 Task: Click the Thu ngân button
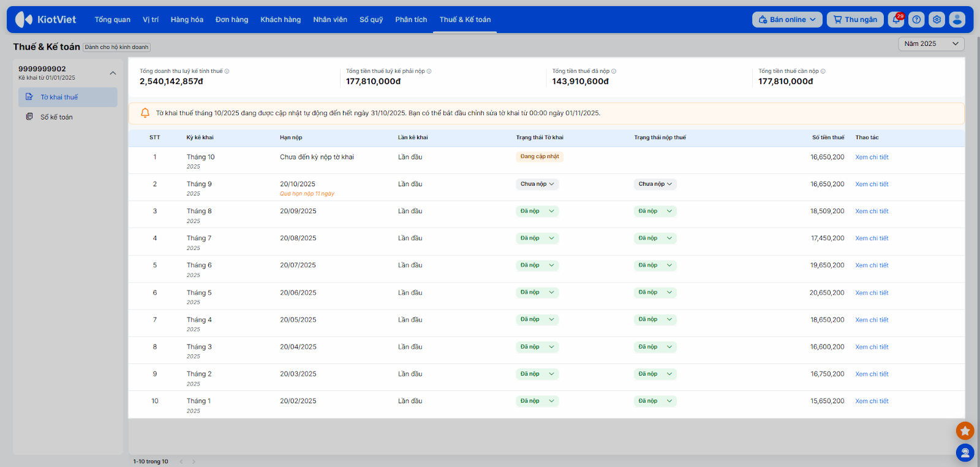point(855,20)
